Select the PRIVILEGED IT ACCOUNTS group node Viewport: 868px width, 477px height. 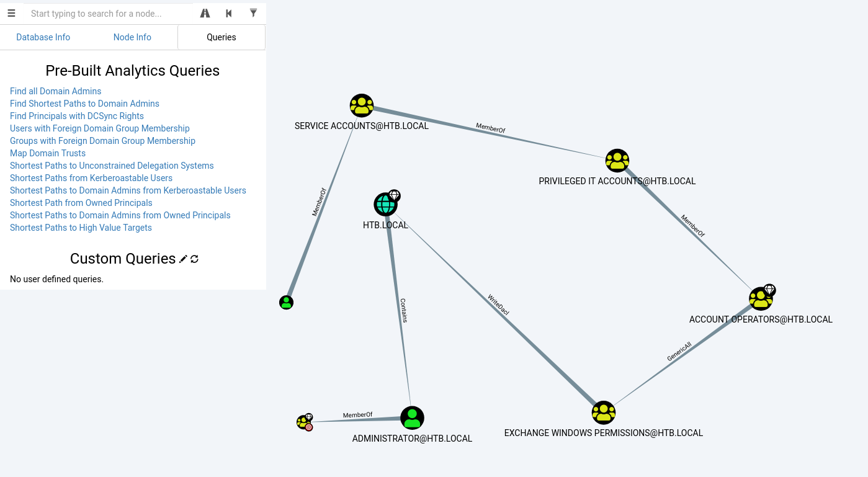617,161
